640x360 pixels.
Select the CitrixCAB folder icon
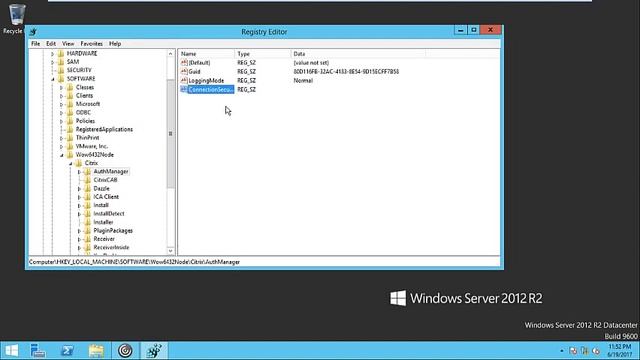tap(87, 180)
